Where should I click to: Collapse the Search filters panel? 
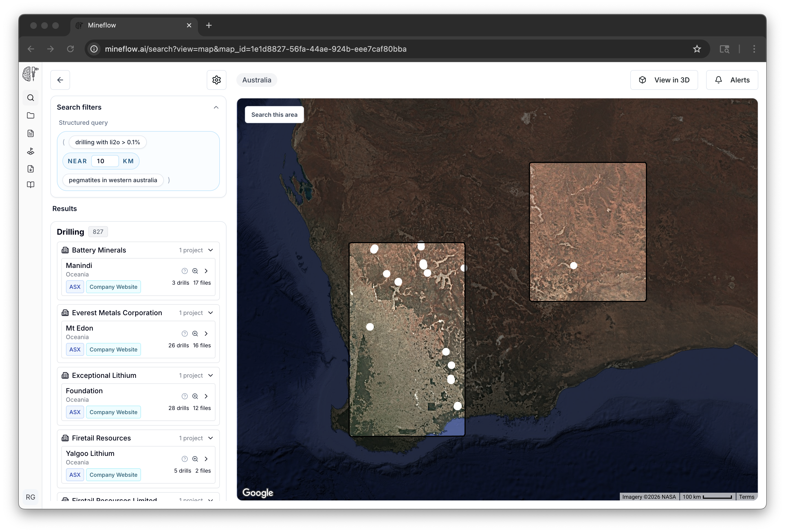click(x=216, y=107)
